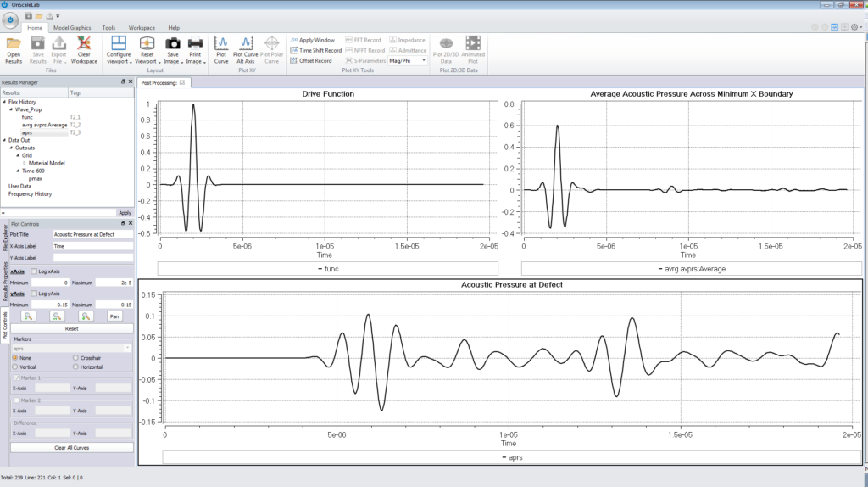Click the FFT Record tool

pos(363,40)
